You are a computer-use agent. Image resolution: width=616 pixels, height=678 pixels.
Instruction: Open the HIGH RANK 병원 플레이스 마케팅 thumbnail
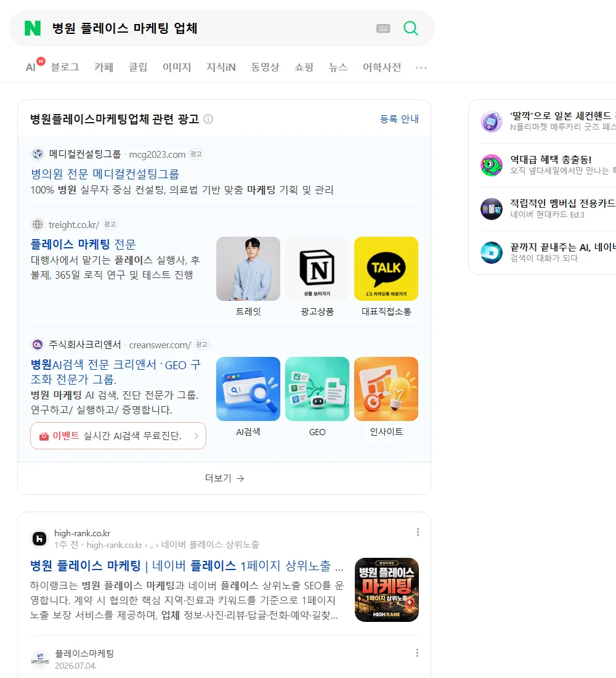pos(386,590)
